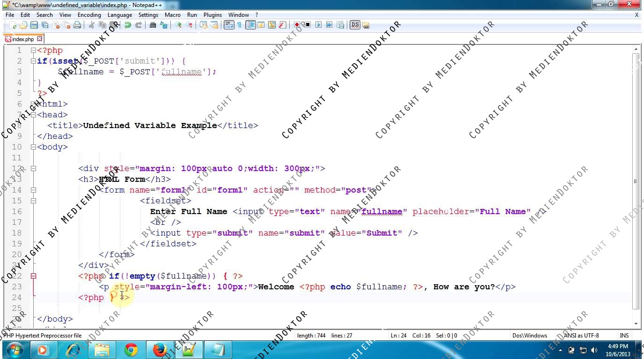644x359 pixels.
Task: Open the Search menu
Action: 44,14
